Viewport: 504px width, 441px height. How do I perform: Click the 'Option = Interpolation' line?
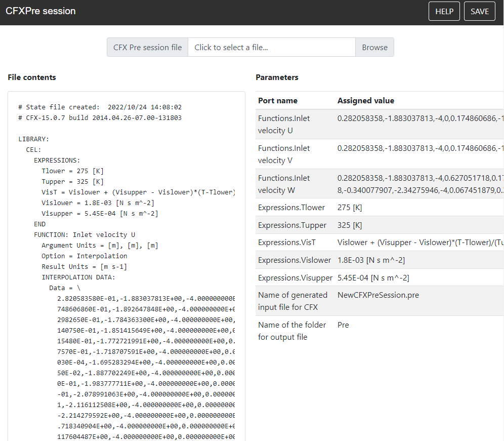tap(84, 256)
